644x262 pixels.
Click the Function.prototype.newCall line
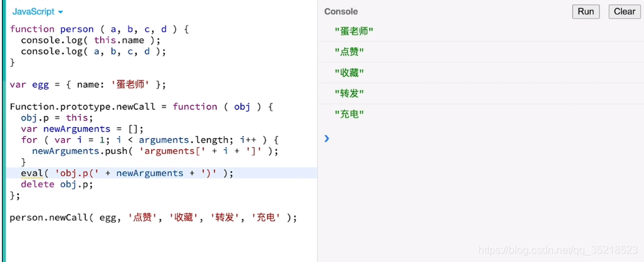pyautogui.click(x=142, y=107)
